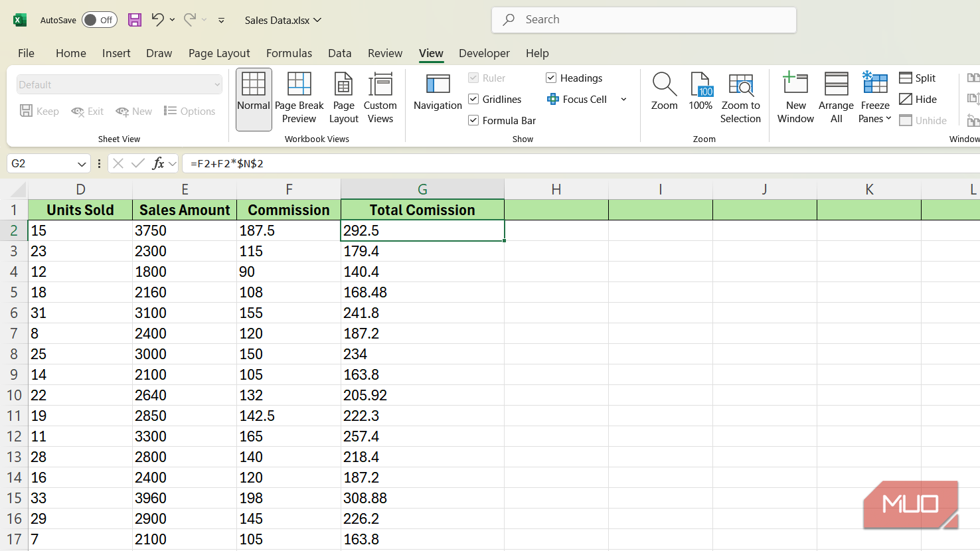Image resolution: width=980 pixels, height=551 pixels.
Task: Uncheck the Formula Bar checkbox
Action: (x=473, y=121)
